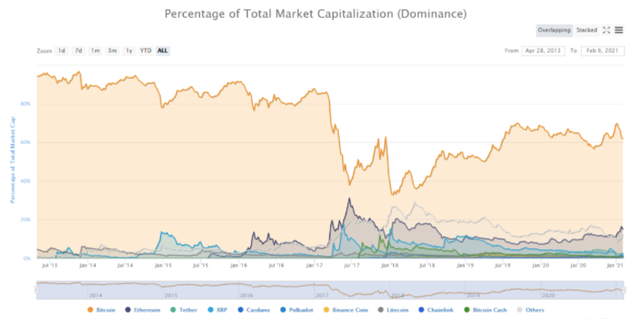Toggle Litecoin legend item
The height and width of the screenshot is (319, 644).
[393, 310]
